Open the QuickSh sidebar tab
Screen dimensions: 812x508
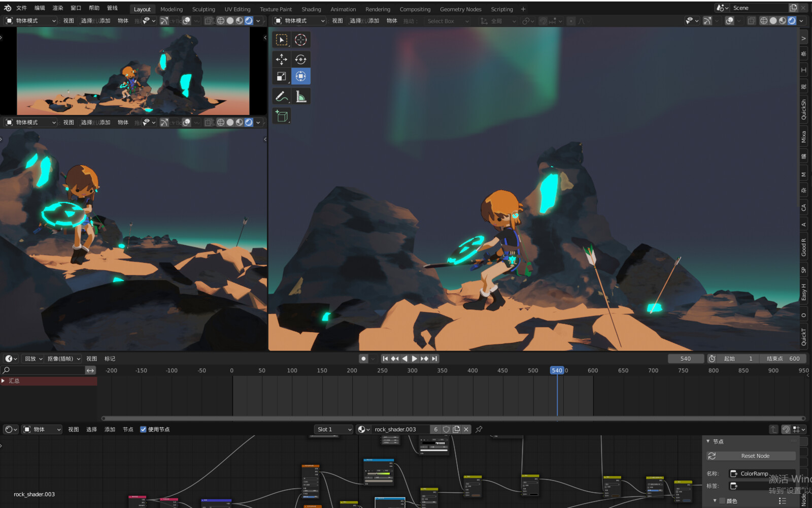[x=803, y=109]
